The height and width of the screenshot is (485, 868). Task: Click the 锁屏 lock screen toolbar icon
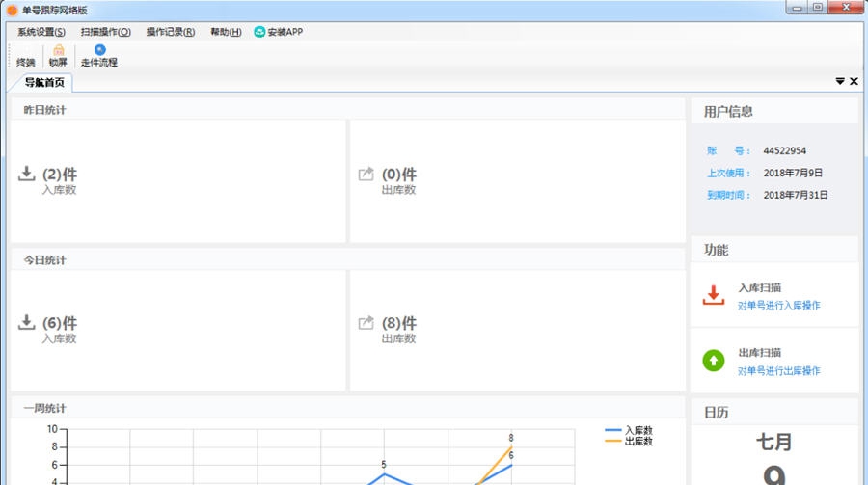pyautogui.click(x=58, y=55)
